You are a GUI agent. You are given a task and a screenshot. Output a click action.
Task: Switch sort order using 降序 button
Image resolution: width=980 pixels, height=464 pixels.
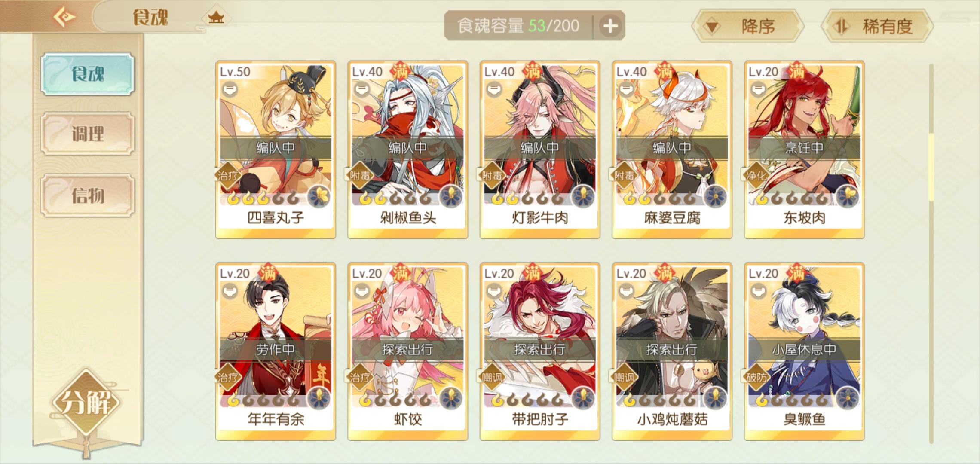pyautogui.click(x=747, y=27)
